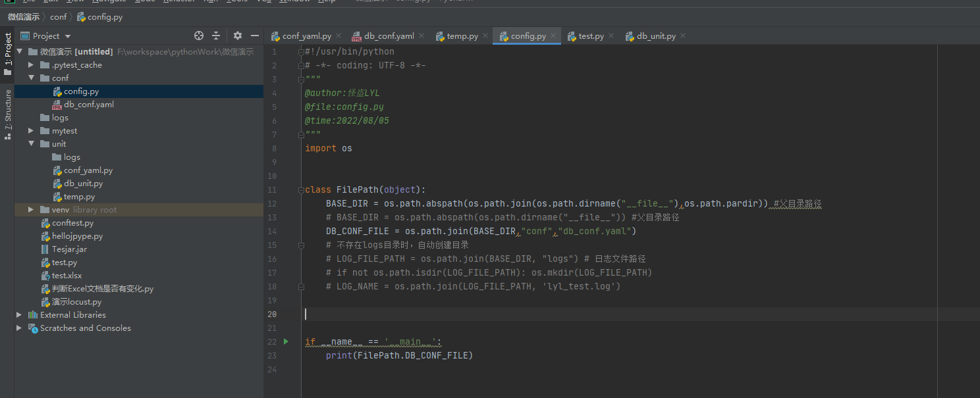
Task: Expand Scratches and Consoles node arrow
Action: [19, 328]
